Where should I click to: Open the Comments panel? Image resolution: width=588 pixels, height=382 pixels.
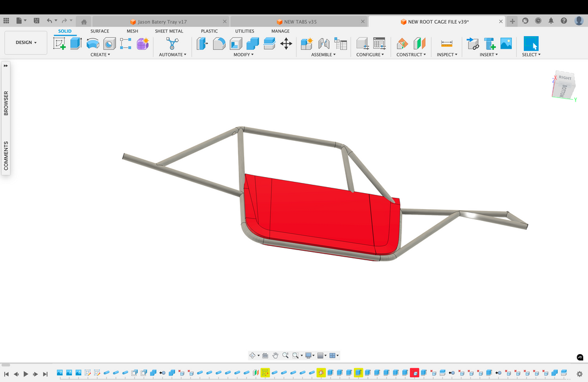click(x=5, y=153)
